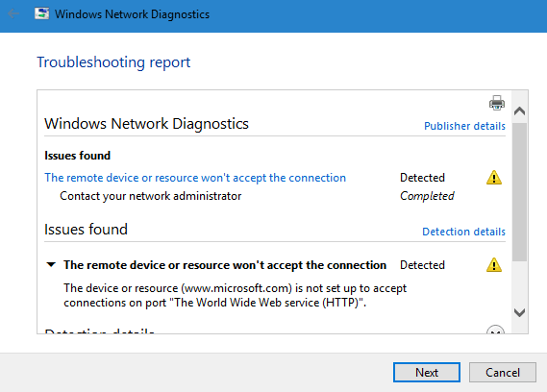The width and height of the screenshot is (547, 392).
Task: Click the Windows Network Diagnostics title icon
Action: click(41, 14)
